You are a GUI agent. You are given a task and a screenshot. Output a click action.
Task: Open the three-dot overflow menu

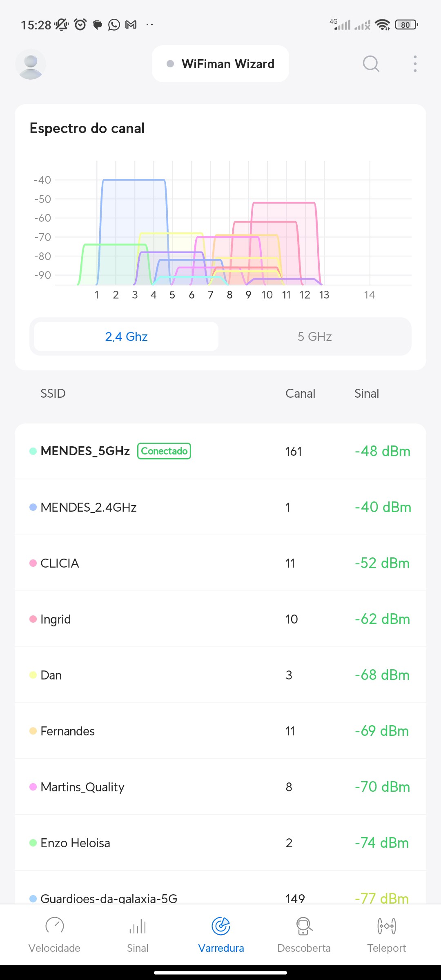pos(415,64)
